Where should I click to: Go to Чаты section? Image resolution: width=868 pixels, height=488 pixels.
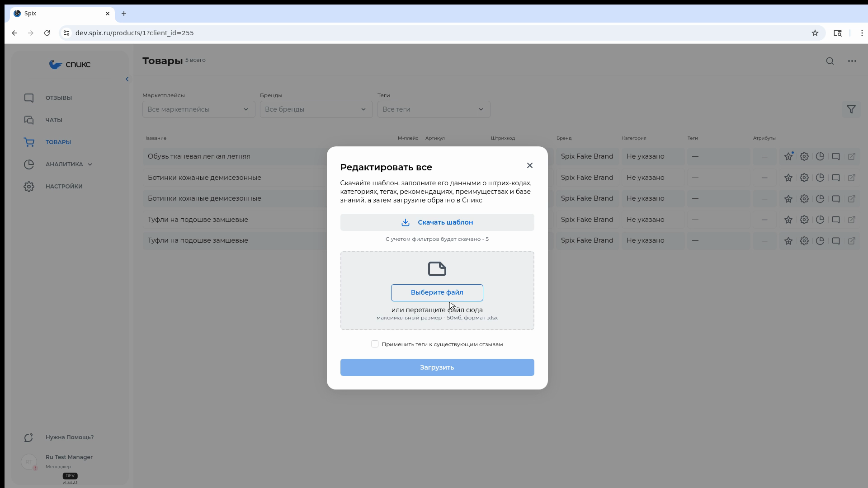54,120
